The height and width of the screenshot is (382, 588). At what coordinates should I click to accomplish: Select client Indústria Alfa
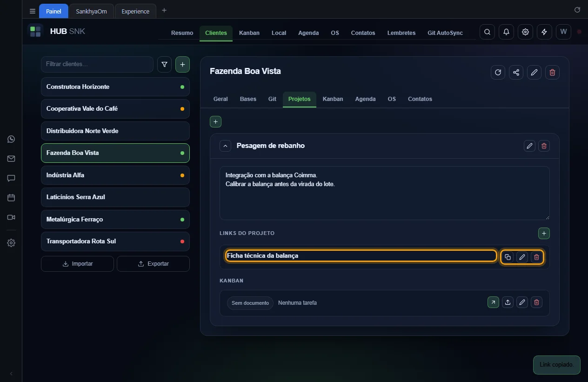tap(115, 175)
